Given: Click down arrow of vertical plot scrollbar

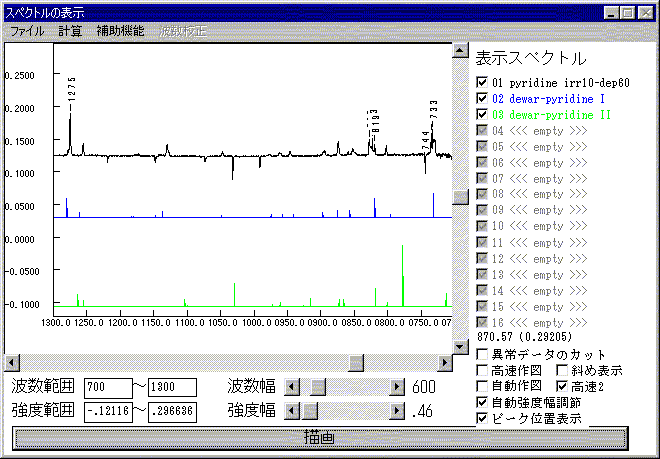Looking at the screenshot, I should tap(460, 345).
